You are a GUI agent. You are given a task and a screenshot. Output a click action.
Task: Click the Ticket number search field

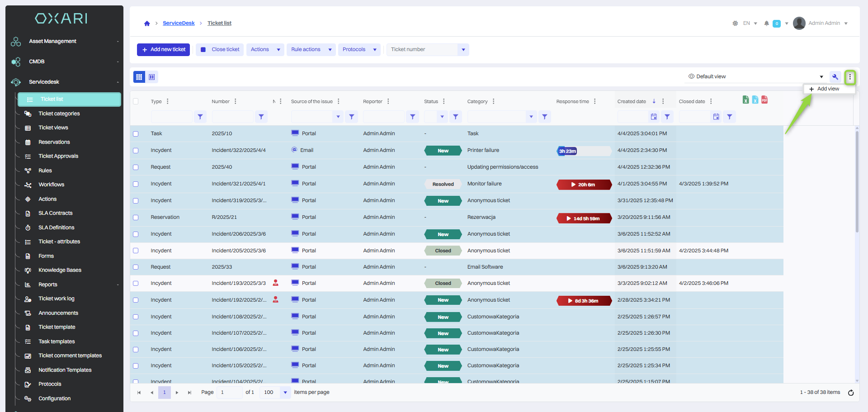423,50
